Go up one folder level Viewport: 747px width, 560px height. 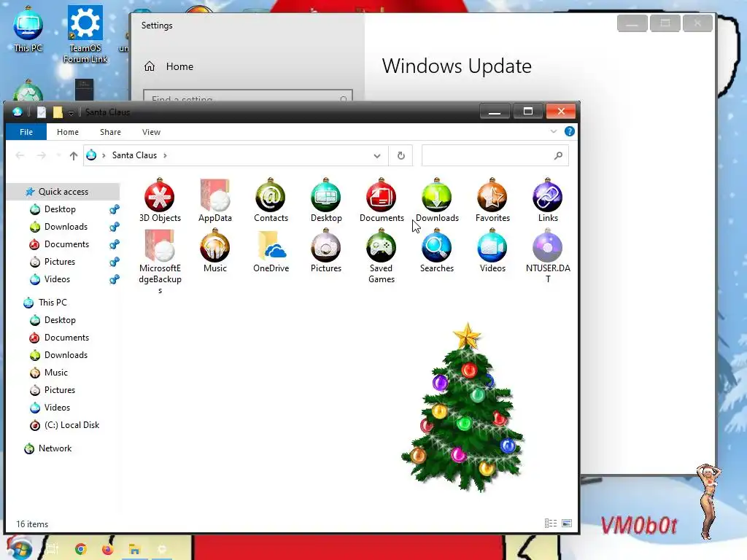point(74,155)
